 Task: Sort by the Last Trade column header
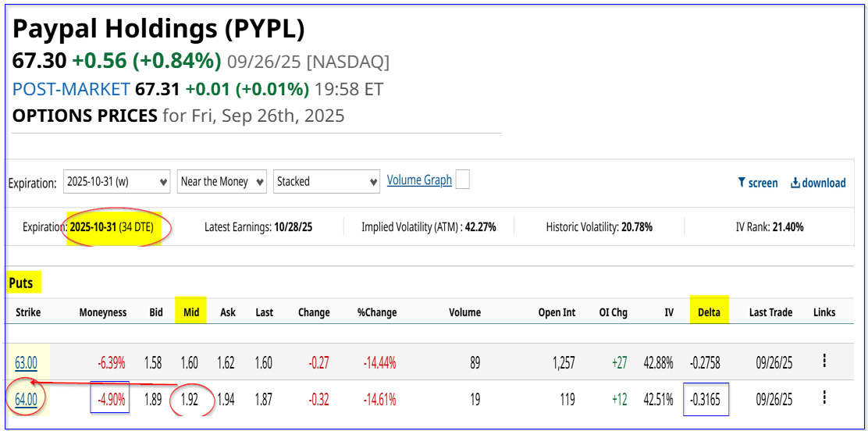[x=770, y=312]
